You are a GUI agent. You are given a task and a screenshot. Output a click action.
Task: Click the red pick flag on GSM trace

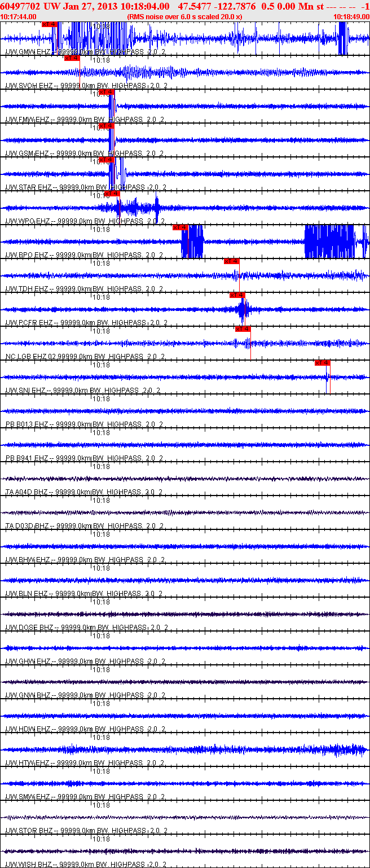point(107,125)
